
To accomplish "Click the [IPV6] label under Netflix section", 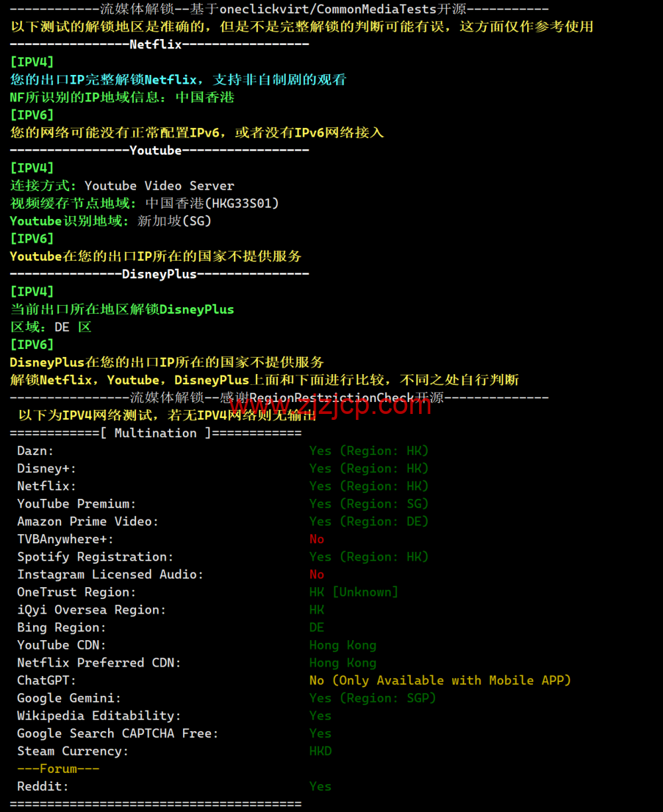I will [32, 114].
